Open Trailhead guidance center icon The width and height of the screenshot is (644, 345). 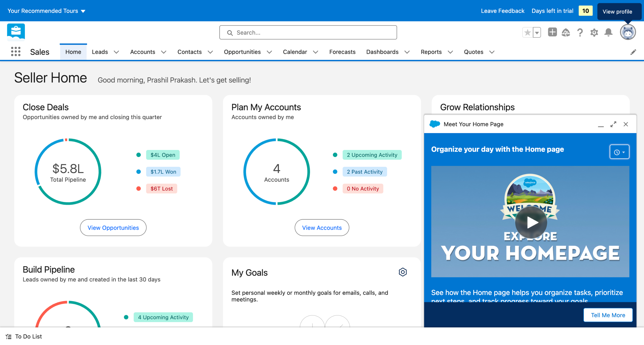tap(566, 32)
